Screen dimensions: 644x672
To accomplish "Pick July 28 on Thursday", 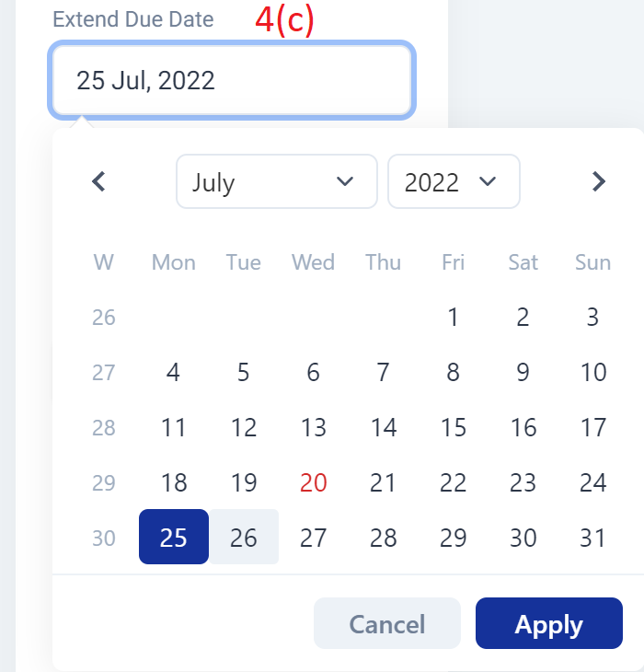I will (384, 537).
